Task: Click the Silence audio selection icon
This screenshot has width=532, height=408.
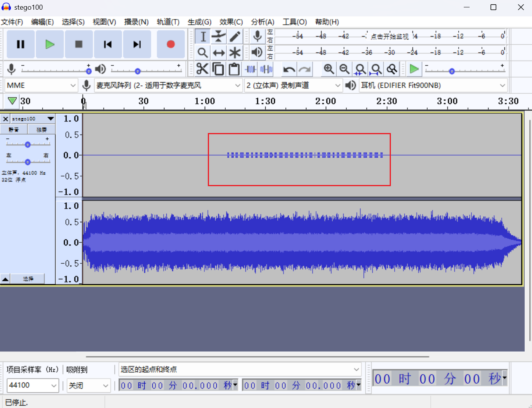Action: click(266, 69)
